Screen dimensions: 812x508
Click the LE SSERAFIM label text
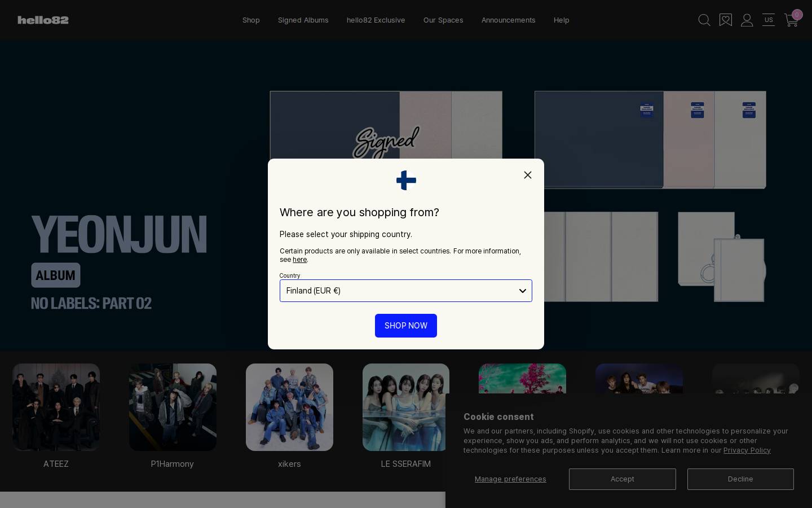tap(406, 464)
